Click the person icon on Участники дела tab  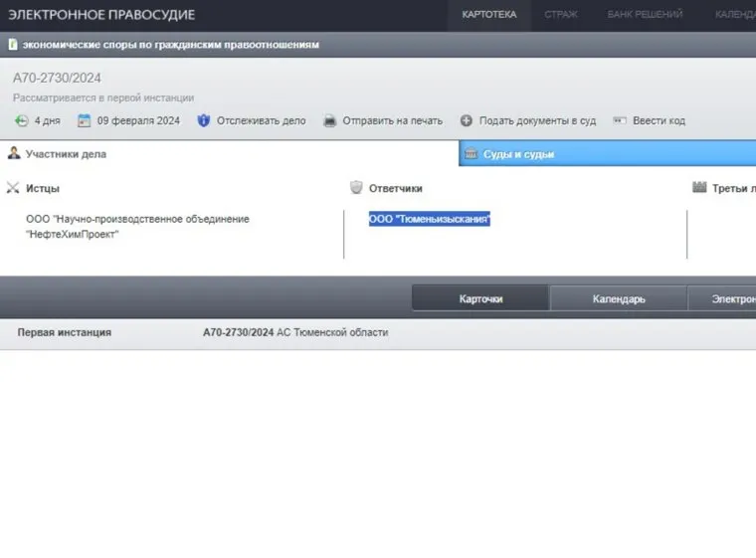14,153
